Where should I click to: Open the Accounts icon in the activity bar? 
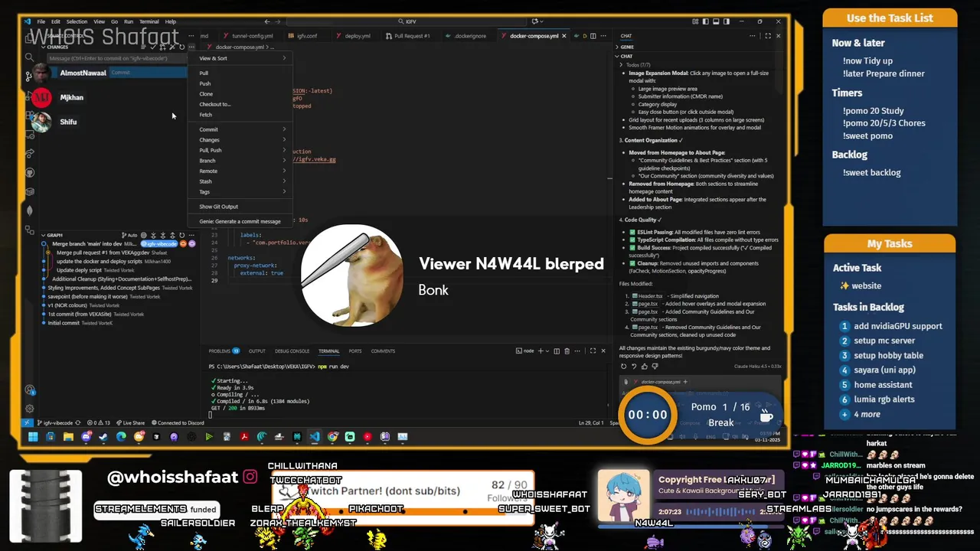[30, 390]
